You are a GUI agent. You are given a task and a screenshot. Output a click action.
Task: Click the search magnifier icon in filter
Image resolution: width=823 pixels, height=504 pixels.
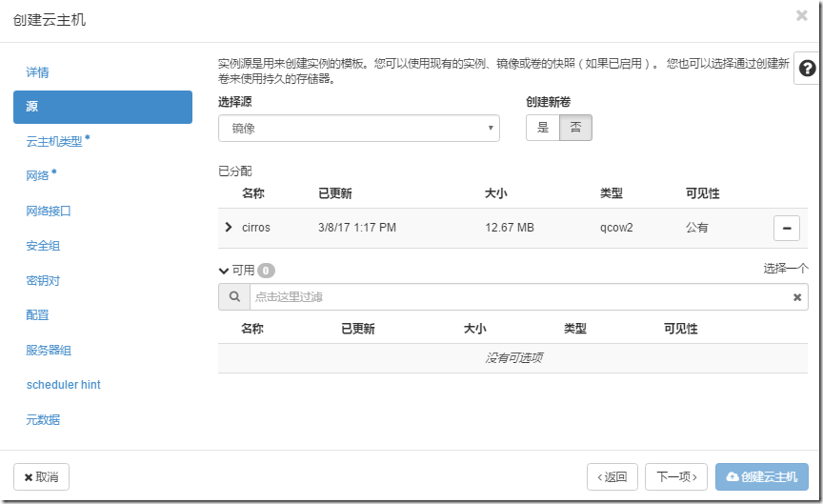coord(234,296)
